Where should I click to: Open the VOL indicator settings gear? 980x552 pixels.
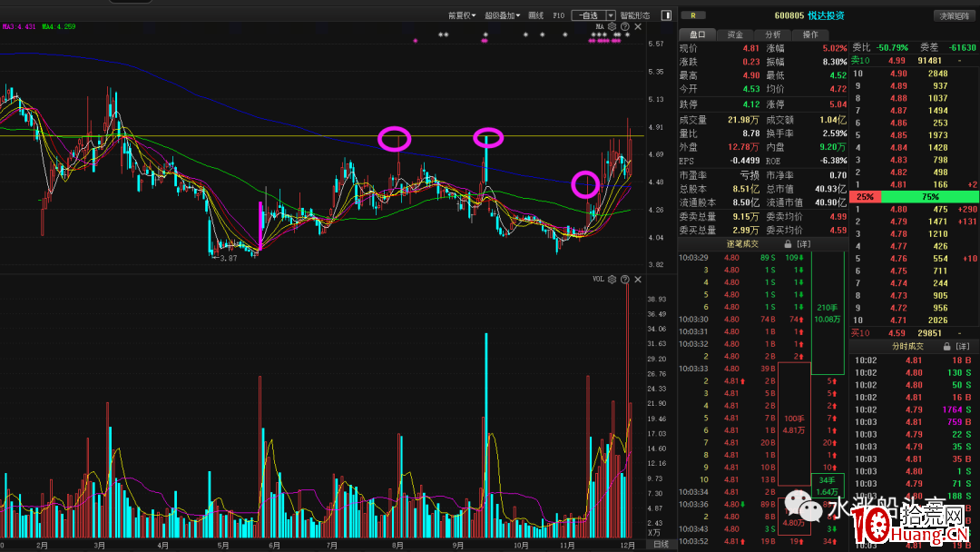tap(612, 280)
